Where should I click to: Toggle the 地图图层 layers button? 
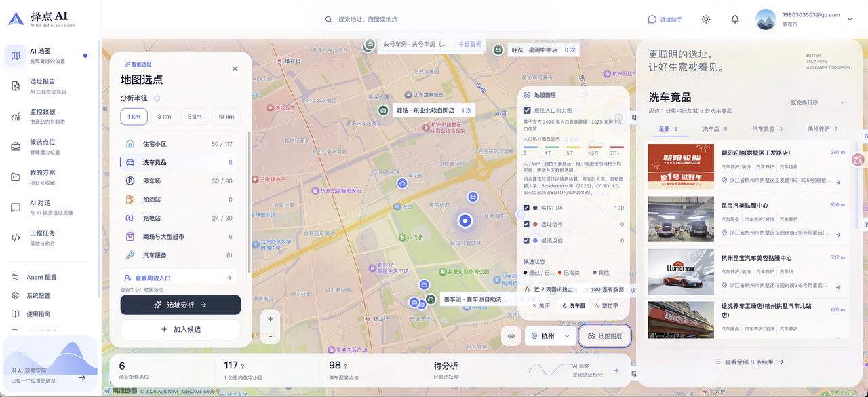coord(606,336)
